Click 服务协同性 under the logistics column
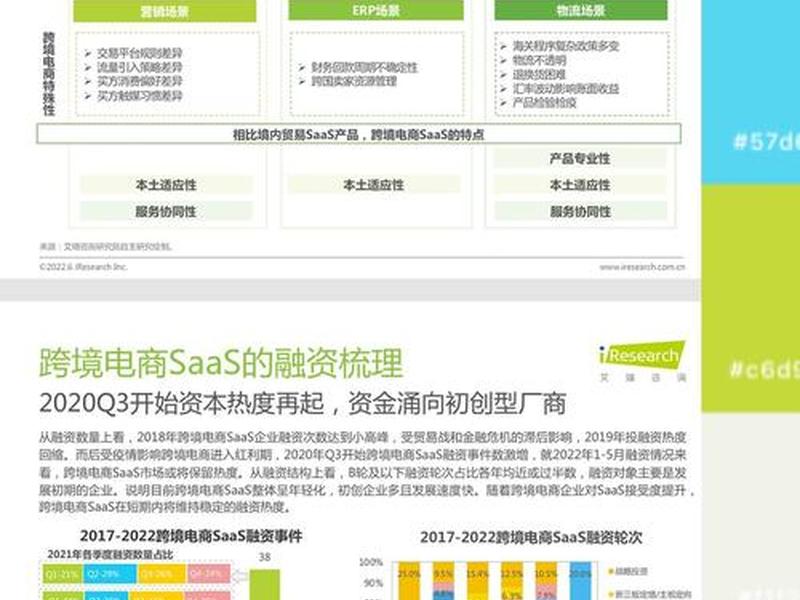800x600 pixels. point(580,211)
